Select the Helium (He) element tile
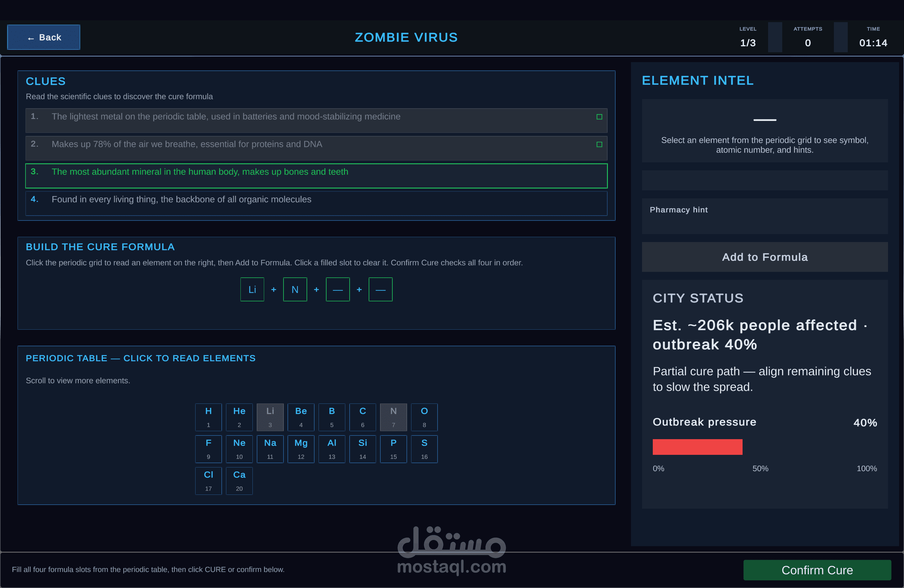 tap(239, 417)
